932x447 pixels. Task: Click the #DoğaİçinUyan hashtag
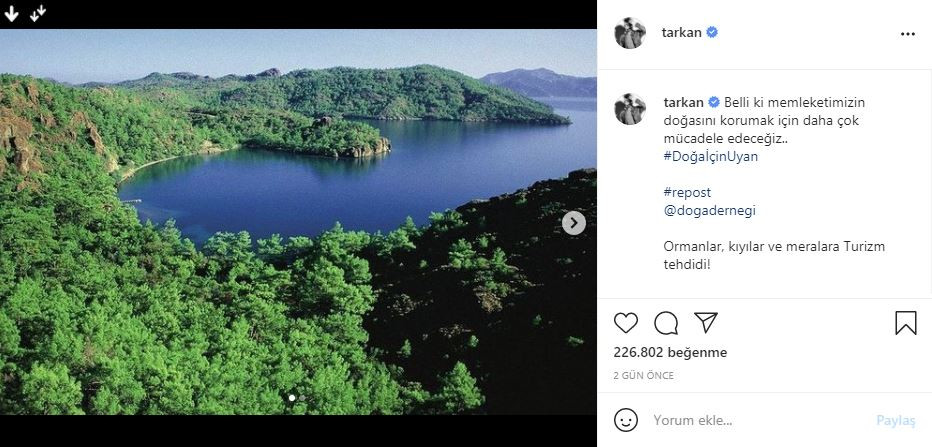coord(711,156)
